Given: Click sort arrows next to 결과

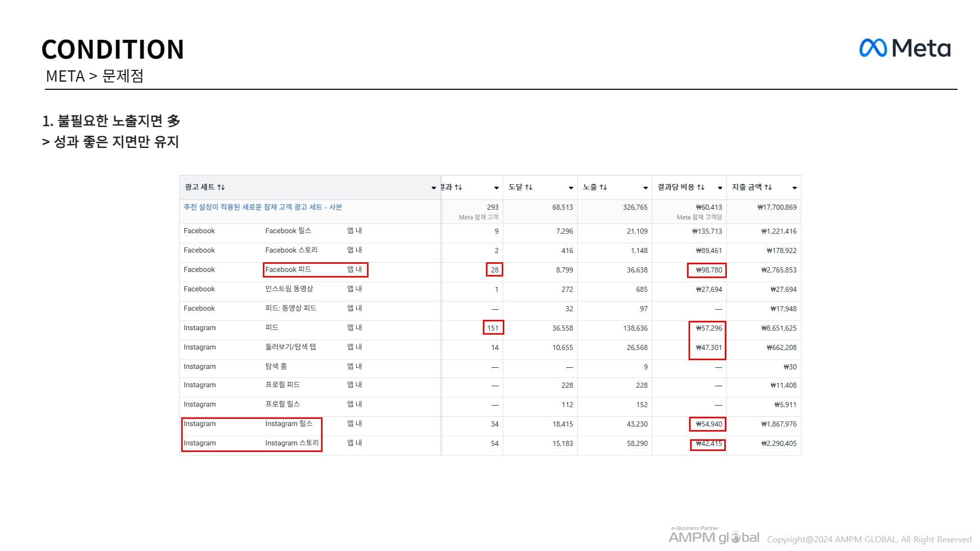Looking at the screenshot, I should [x=458, y=187].
